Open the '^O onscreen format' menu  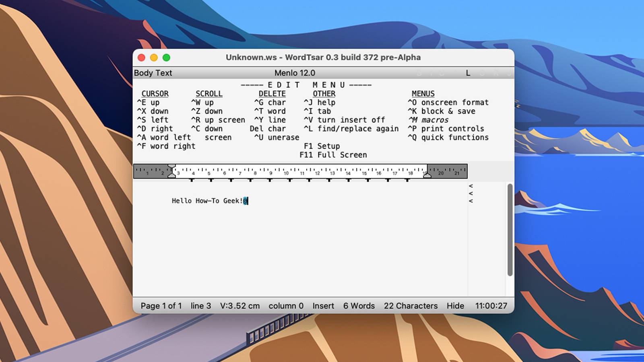[448, 103]
